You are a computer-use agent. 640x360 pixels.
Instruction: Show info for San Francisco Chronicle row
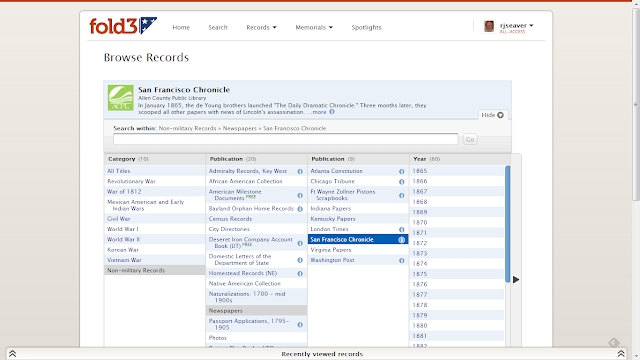(x=402, y=240)
